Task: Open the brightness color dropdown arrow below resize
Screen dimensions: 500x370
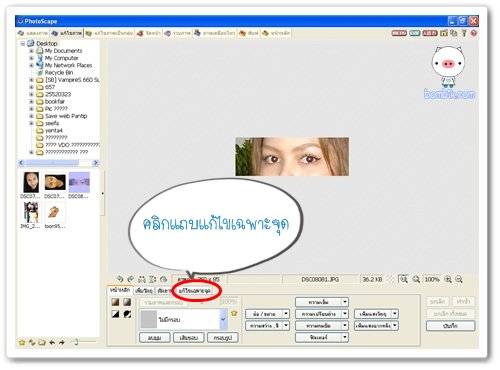Action: [x=286, y=326]
